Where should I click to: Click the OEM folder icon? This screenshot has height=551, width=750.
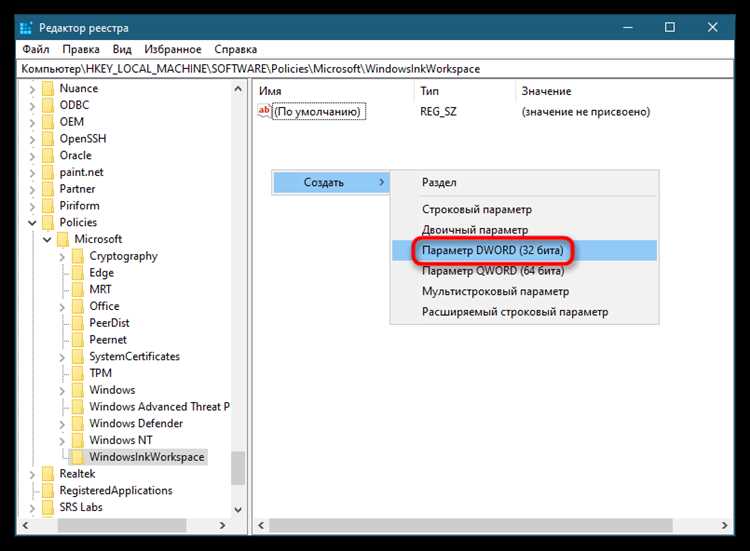(48, 122)
